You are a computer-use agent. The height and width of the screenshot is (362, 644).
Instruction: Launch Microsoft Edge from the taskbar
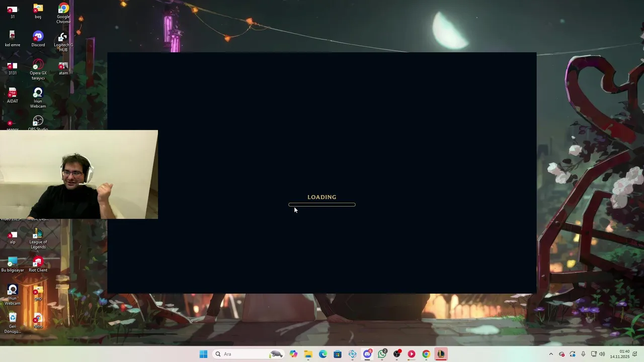pos(323,354)
